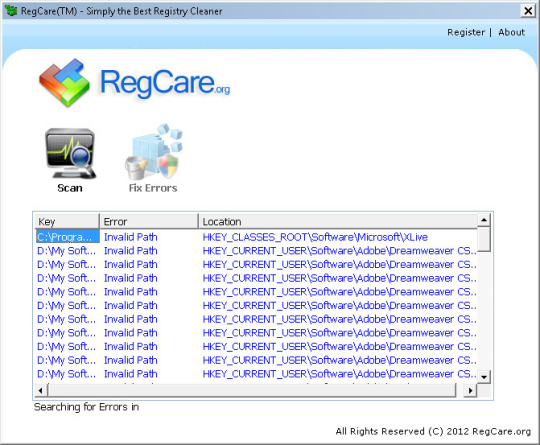Click the green app icon in the title bar

click(11, 11)
